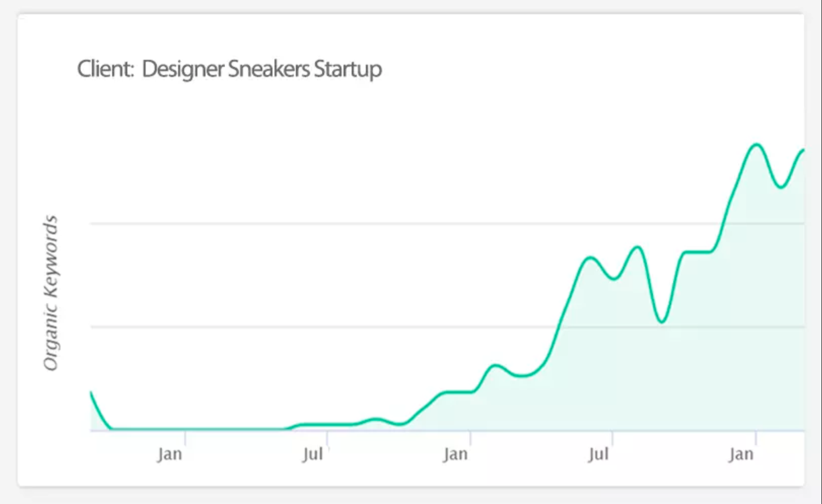Select the final trough after the highest peak
The image size is (822, 504).
tap(781, 187)
